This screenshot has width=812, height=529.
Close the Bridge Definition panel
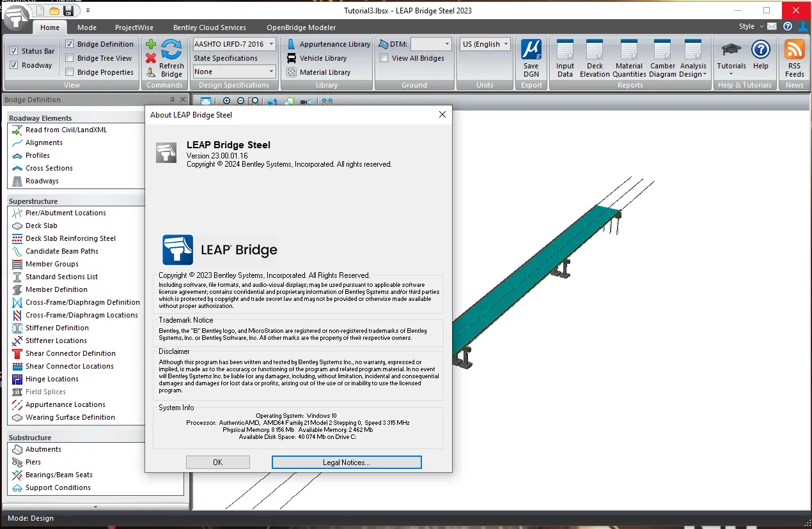pos(183,100)
